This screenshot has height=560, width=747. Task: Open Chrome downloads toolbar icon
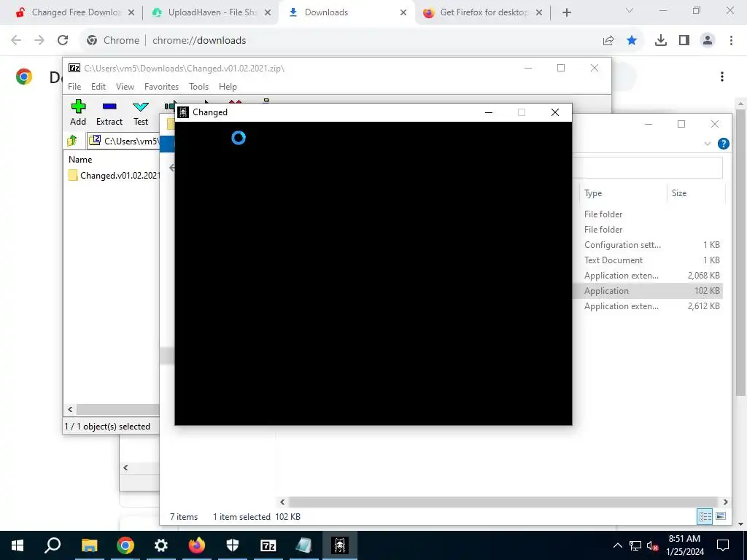[x=661, y=41]
